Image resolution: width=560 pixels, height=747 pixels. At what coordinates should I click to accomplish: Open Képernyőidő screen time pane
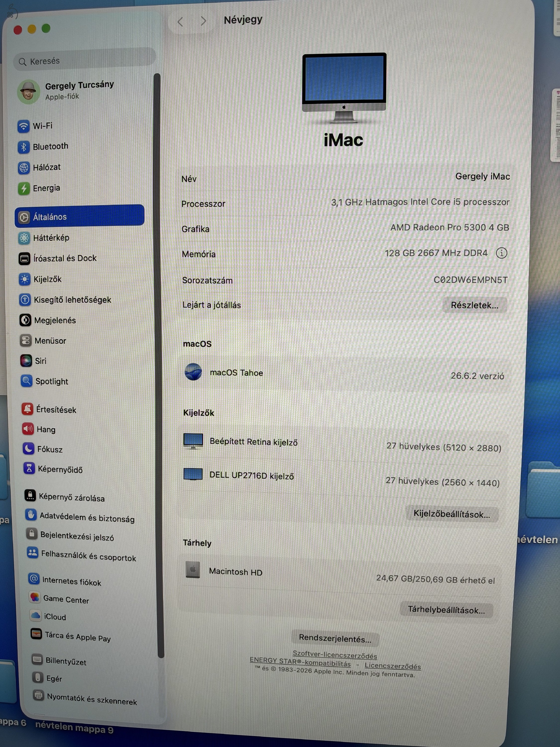53,469
